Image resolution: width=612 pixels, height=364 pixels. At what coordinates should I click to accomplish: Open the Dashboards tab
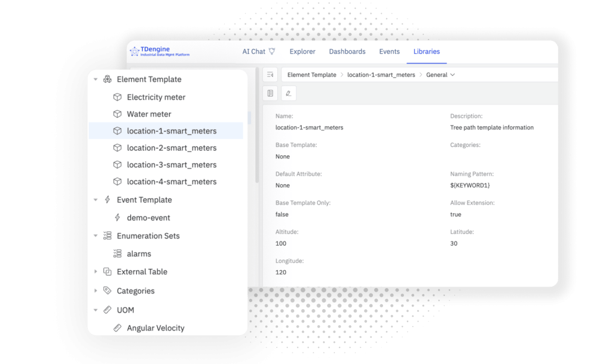click(347, 52)
